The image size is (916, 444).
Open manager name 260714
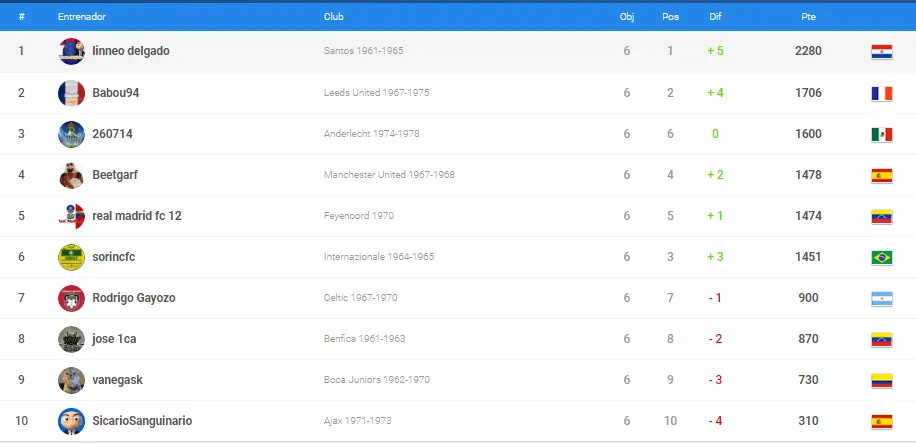pos(112,134)
